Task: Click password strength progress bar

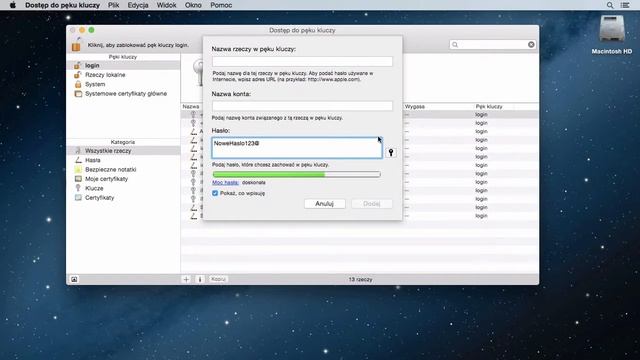Action: [297, 174]
